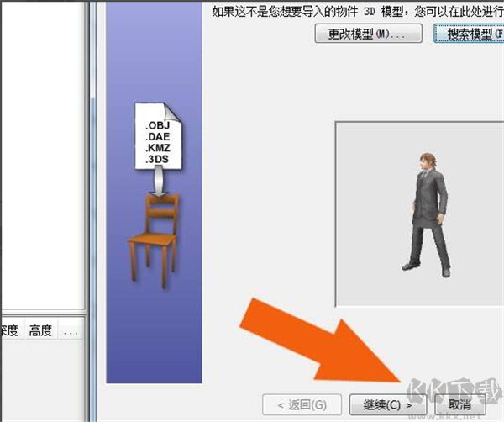Open the '...' column header

[71, 330]
